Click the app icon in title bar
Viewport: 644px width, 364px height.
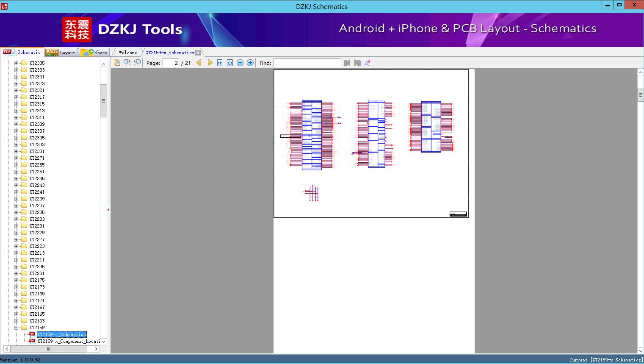coord(4,6)
